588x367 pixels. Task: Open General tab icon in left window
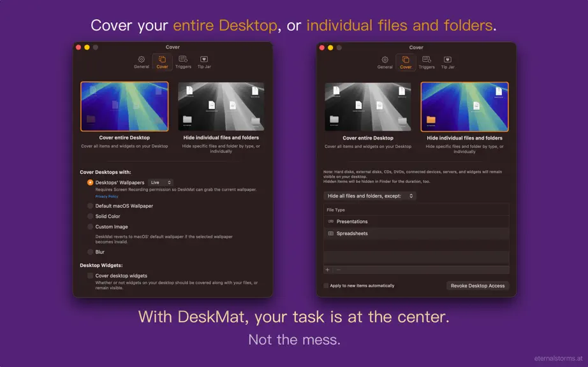coord(142,59)
